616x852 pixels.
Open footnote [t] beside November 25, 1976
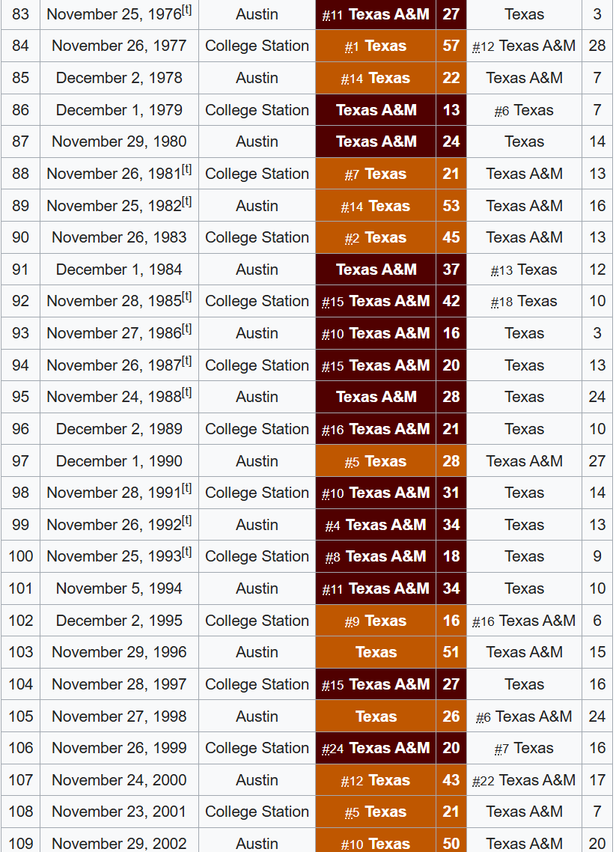[187, 10]
